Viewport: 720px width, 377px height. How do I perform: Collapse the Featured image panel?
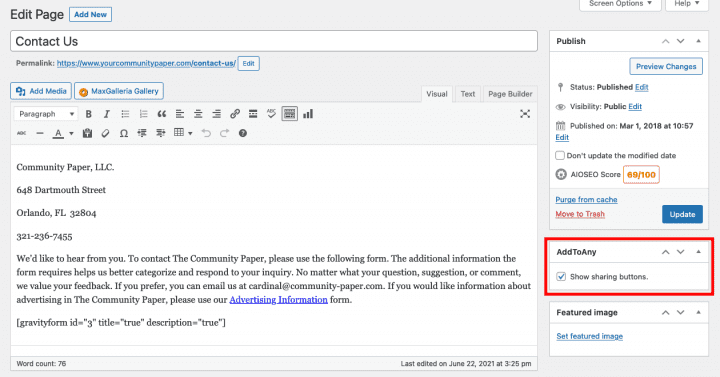pyautogui.click(x=698, y=312)
